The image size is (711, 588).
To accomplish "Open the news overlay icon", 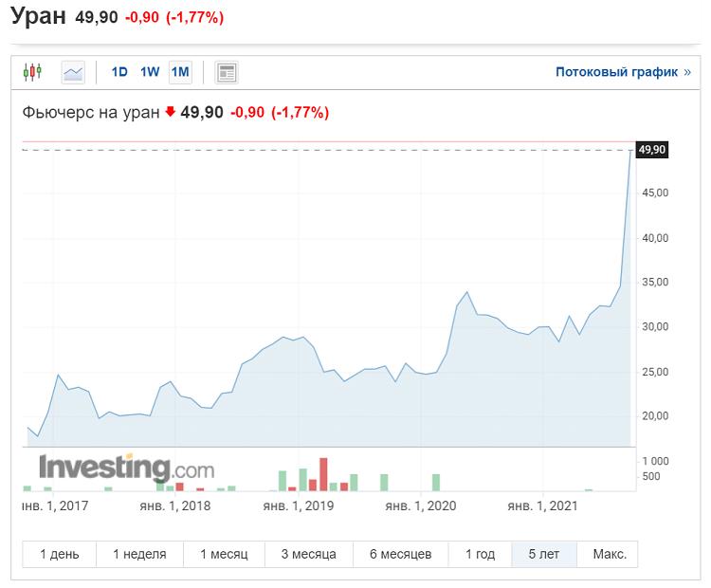I will 227,73.
